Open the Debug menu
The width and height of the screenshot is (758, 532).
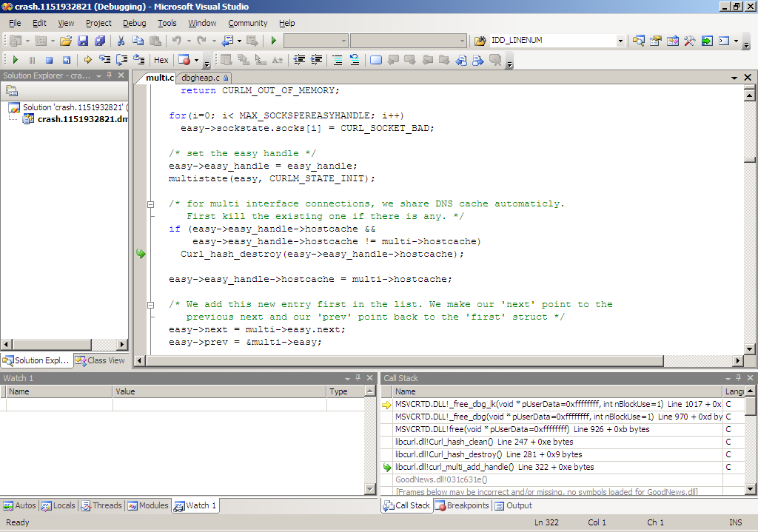(x=135, y=23)
